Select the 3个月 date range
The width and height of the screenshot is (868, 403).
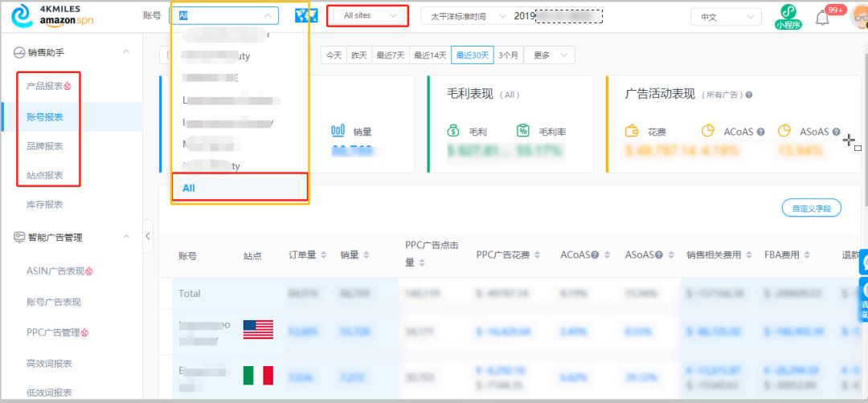(x=509, y=55)
